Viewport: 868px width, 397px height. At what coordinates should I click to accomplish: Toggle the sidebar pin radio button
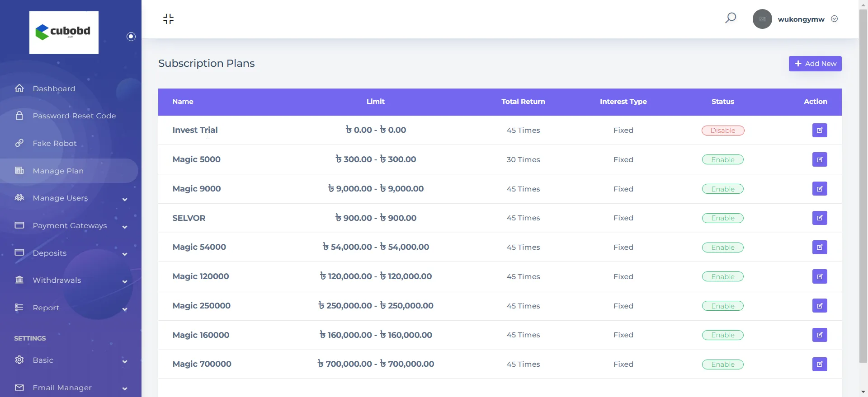(131, 37)
